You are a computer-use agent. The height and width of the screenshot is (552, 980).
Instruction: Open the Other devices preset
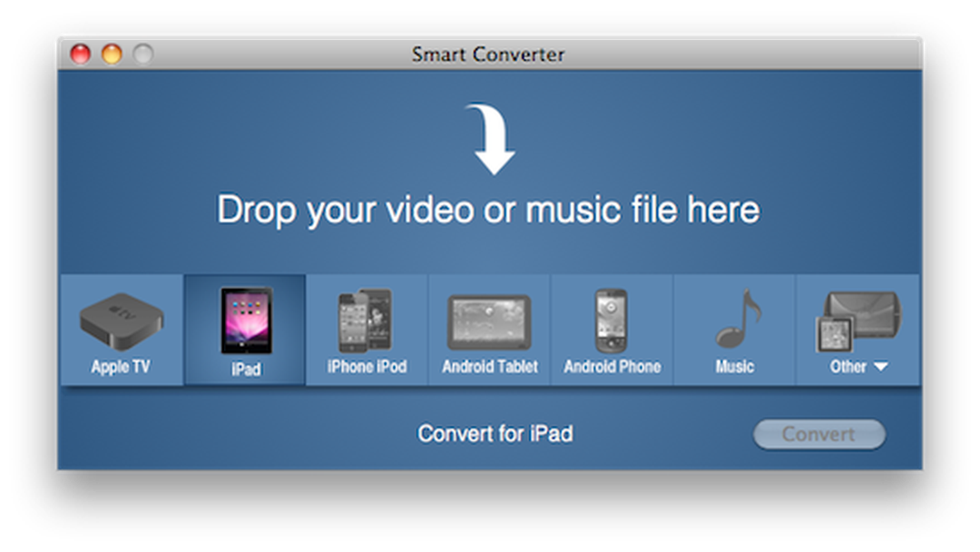tap(857, 330)
